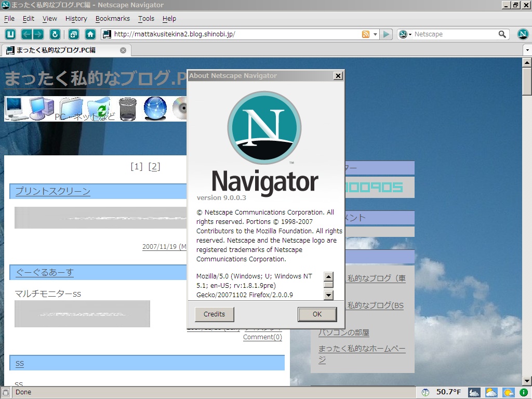Click the green Go arrow beside the address bar
The height and width of the screenshot is (399, 532).
click(x=386, y=34)
